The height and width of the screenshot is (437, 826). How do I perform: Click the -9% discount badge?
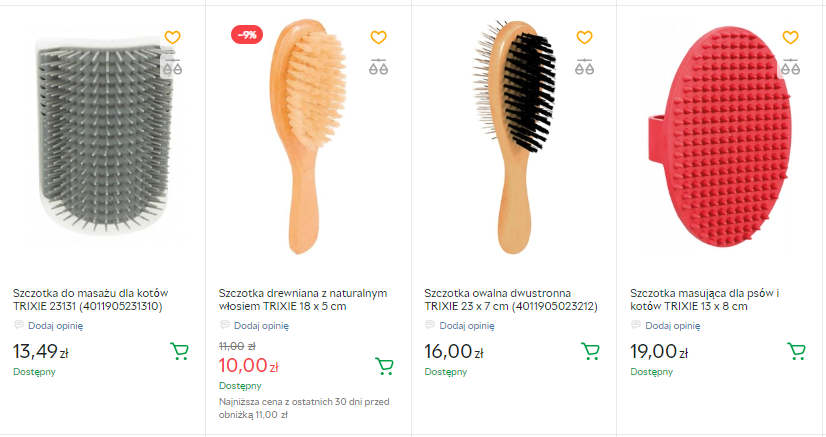click(x=247, y=35)
